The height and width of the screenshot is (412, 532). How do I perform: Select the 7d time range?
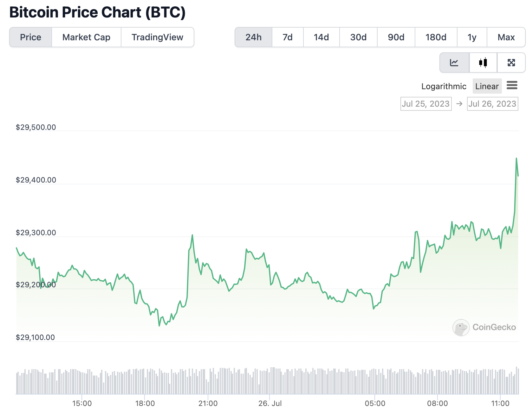(x=288, y=37)
